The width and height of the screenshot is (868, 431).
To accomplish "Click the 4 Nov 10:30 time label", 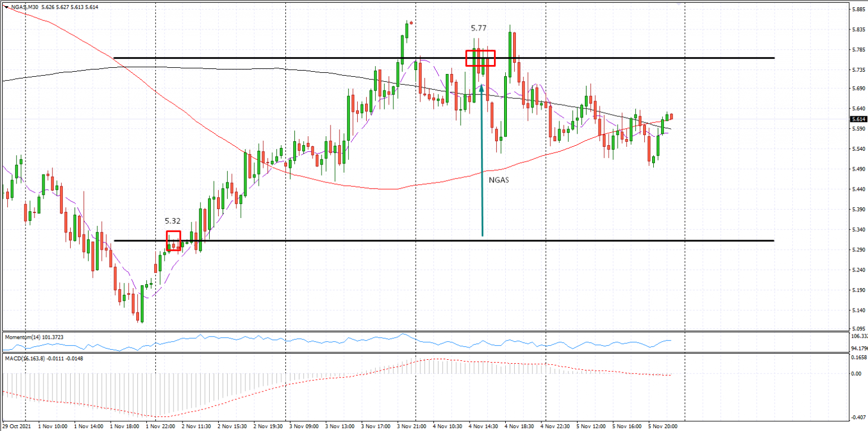I will click(448, 426).
